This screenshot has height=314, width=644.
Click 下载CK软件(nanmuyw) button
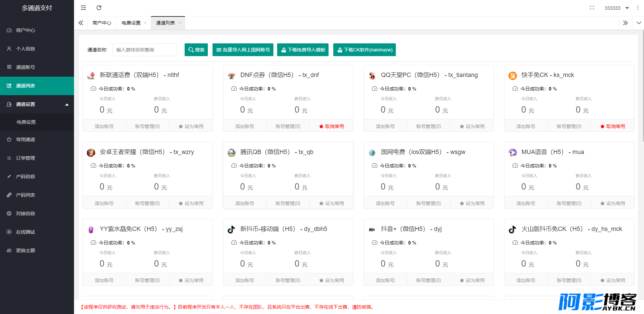pos(365,50)
